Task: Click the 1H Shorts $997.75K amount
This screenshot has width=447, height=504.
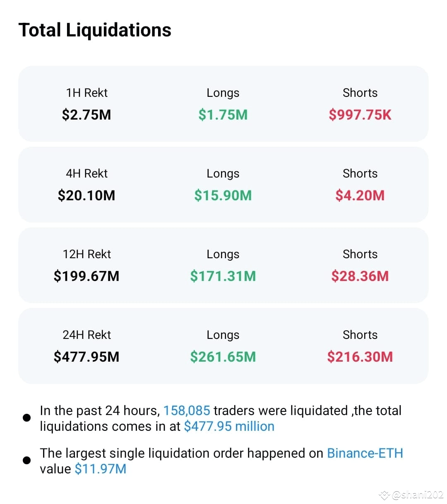Action: tap(360, 115)
